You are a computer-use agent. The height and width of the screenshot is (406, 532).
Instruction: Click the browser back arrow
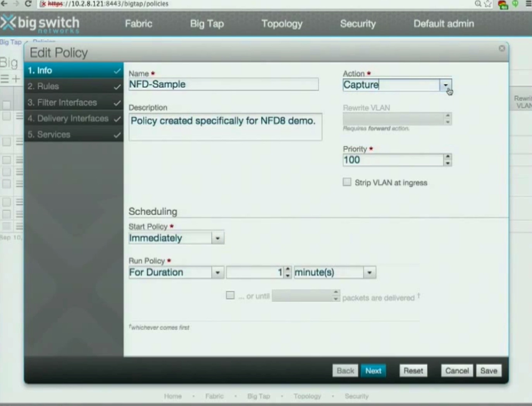tap(4, 3)
